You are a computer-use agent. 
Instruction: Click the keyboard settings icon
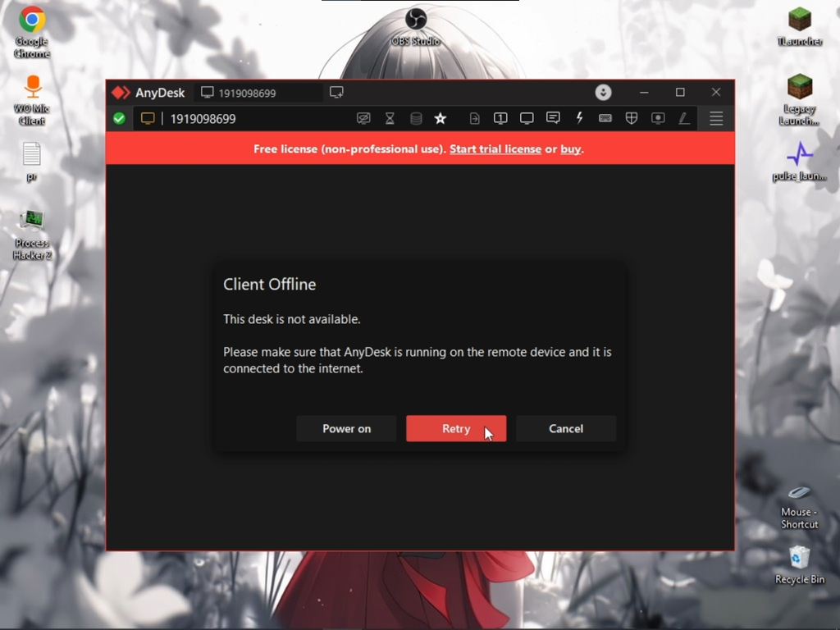click(x=605, y=118)
